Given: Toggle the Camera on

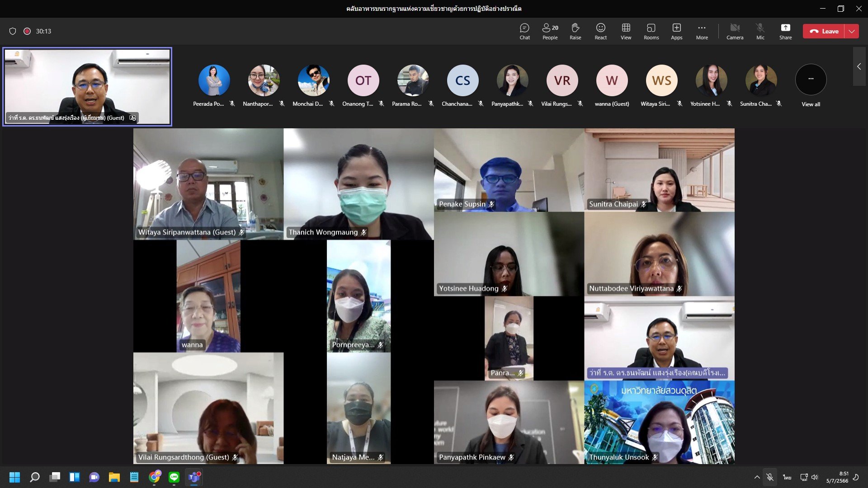Looking at the screenshot, I should (x=735, y=31).
